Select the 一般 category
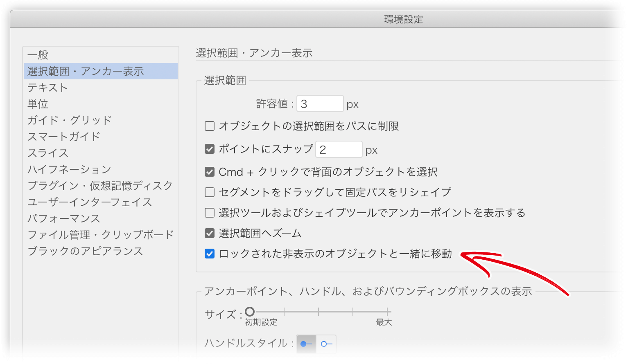The image size is (628, 364). 100,55
